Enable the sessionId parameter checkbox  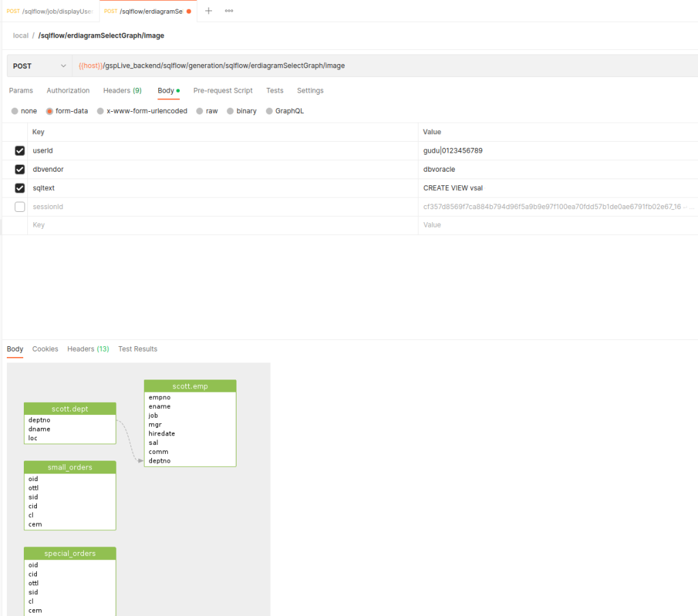(20, 206)
